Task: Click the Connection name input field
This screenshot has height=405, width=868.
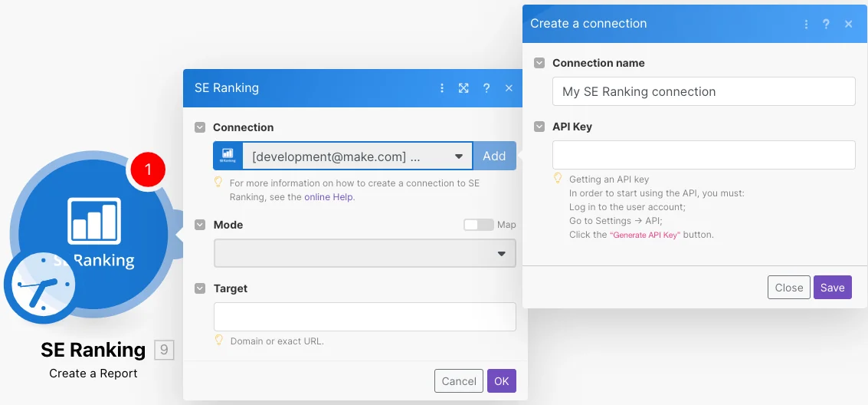Action: pos(703,91)
